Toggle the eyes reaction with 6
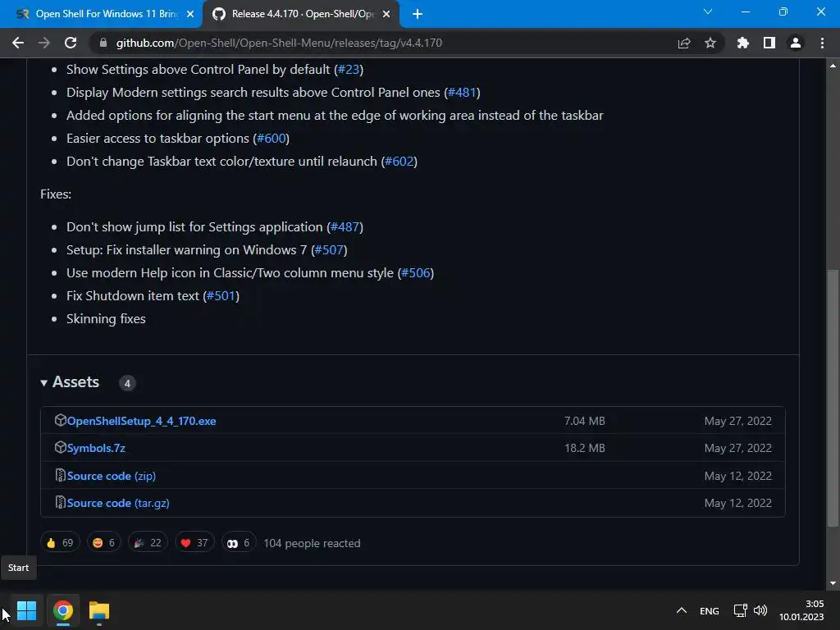Viewport: 840px width, 630px height. coord(239,543)
